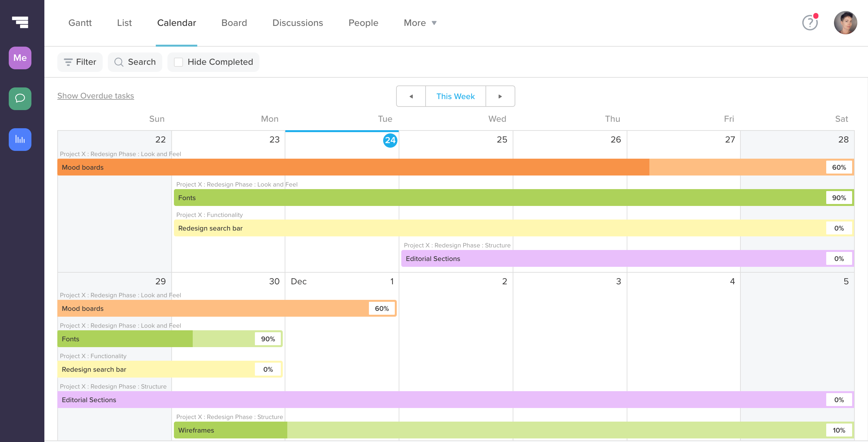Click the This Week button
Screen dimensions: 868x442
456,96
